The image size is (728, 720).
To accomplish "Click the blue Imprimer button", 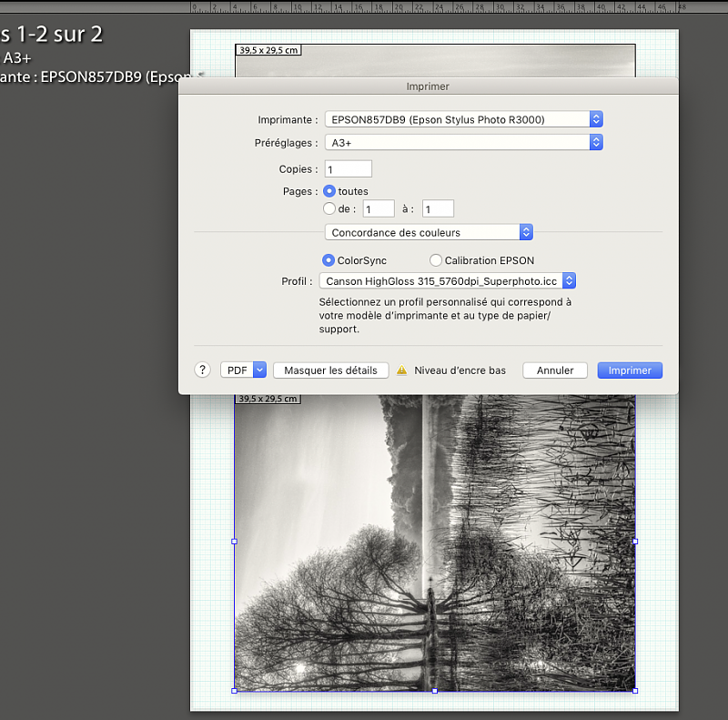I will point(630,370).
